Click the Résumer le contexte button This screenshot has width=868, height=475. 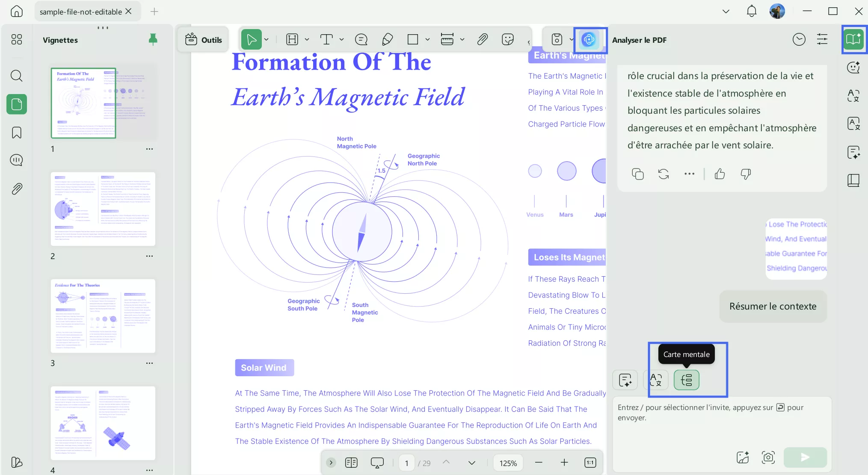[773, 306]
